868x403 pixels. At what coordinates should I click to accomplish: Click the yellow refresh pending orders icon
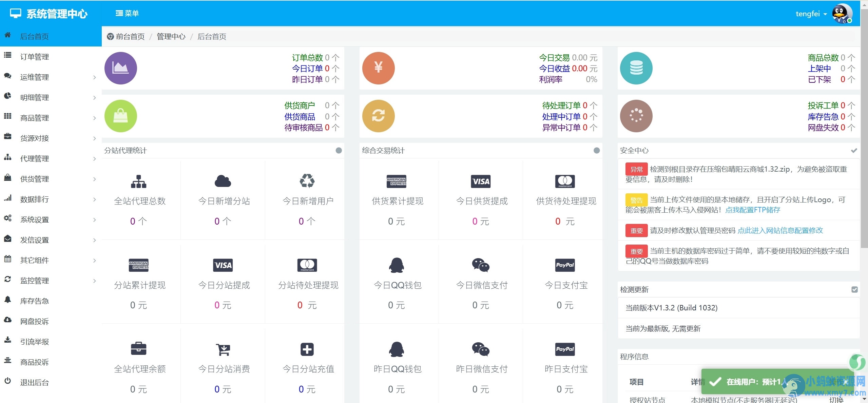[x=378, y=116]
